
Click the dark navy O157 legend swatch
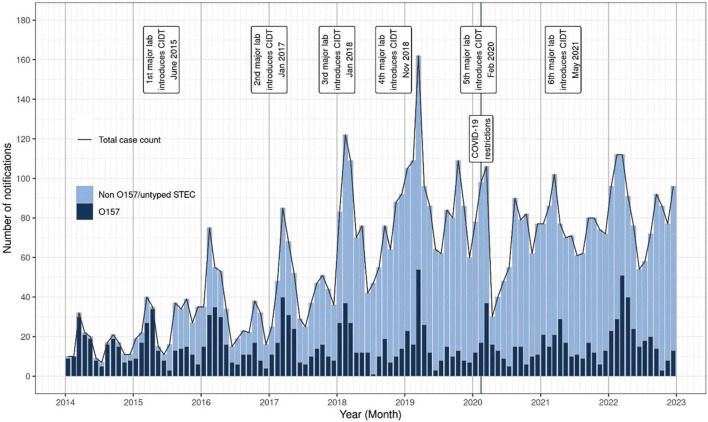tap(84, 211)
